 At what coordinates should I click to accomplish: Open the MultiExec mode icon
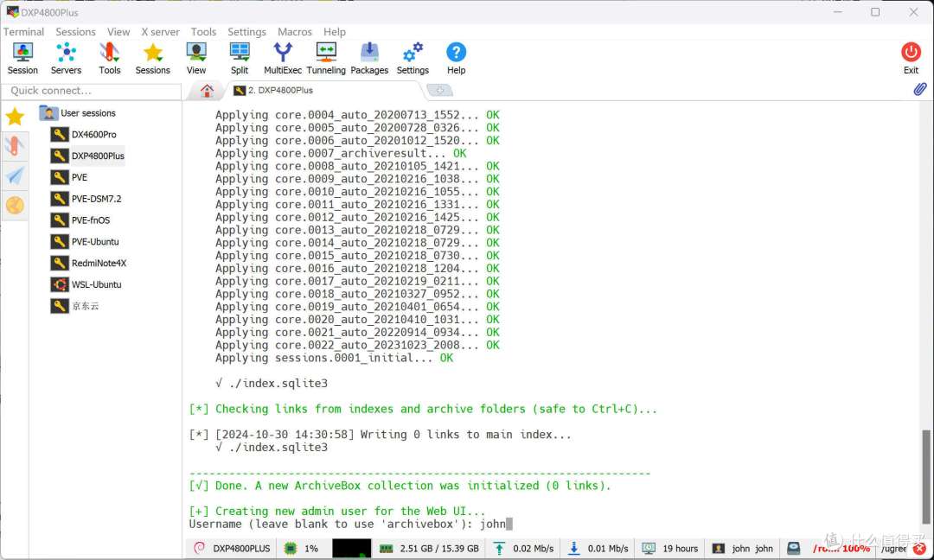283,58
